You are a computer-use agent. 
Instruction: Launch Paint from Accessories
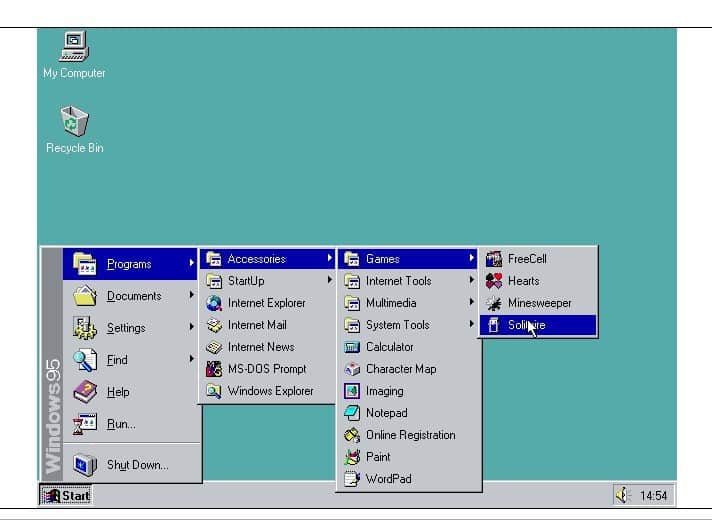(x=407, y=457)
